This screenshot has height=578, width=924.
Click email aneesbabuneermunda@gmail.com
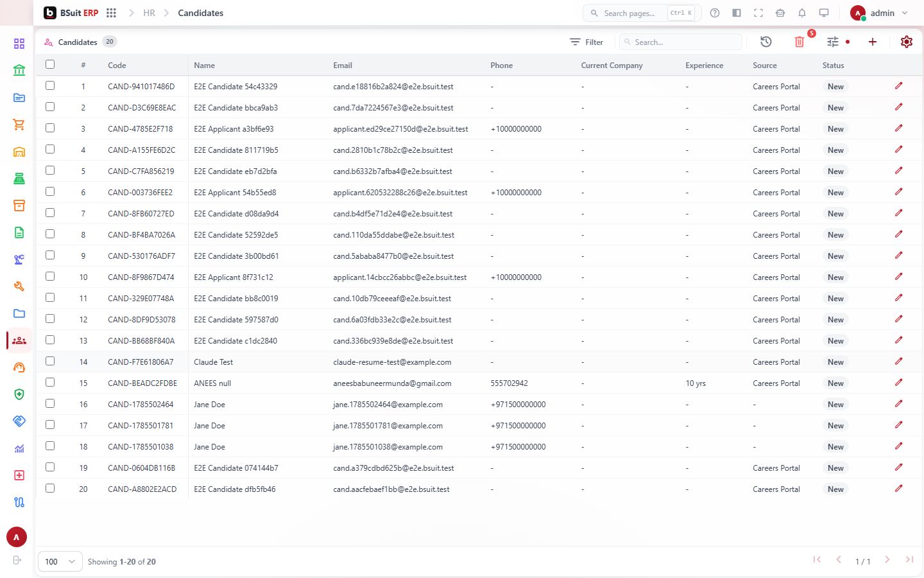click(392, 383)
